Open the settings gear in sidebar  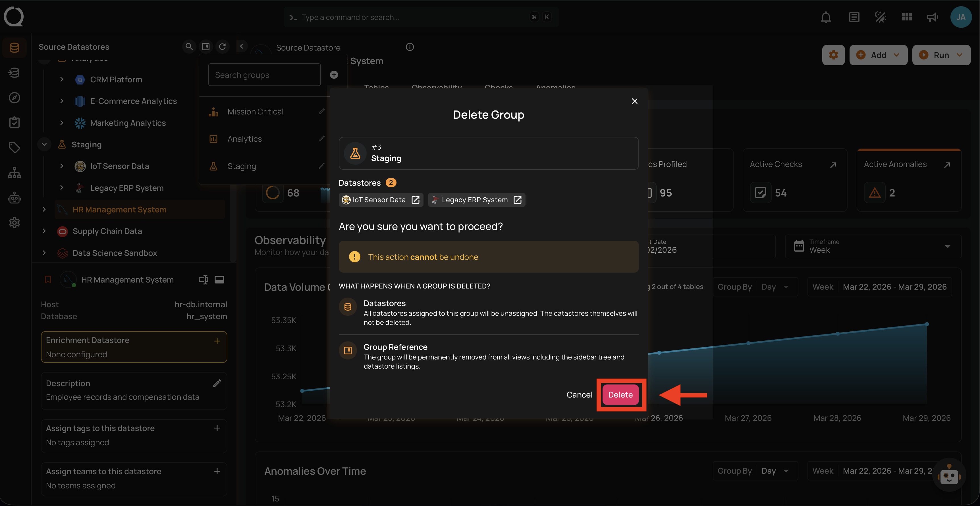point(14,223)
